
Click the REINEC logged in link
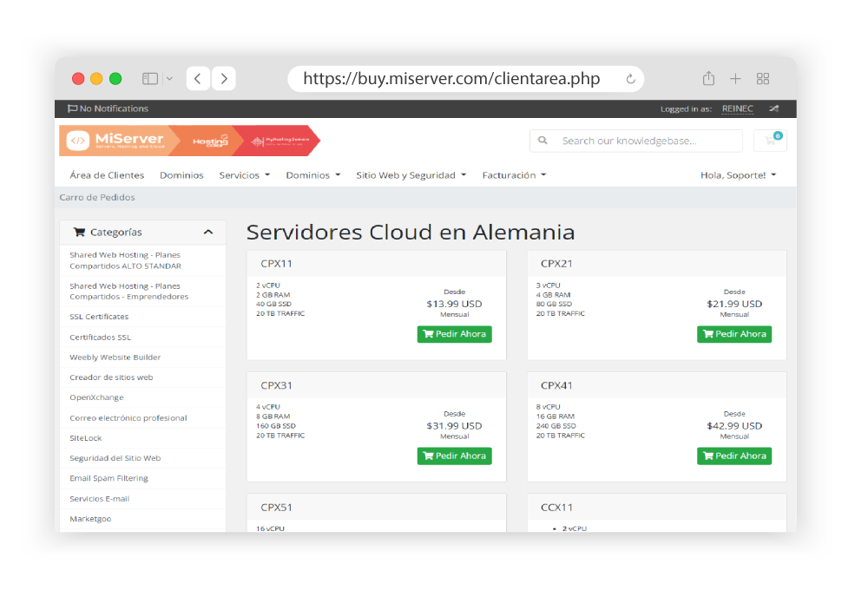tap(737, 108)
